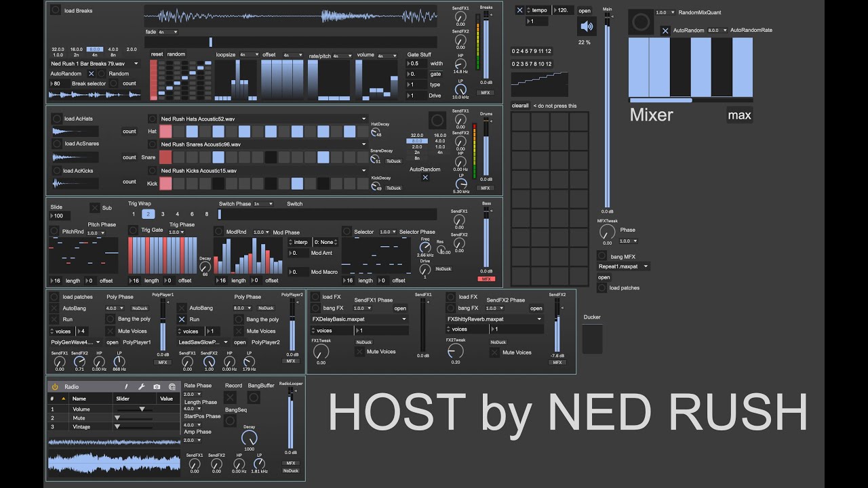Screen dimensions: 868x488
Task: Click the Trig Gate bang button
Action: 133,231
